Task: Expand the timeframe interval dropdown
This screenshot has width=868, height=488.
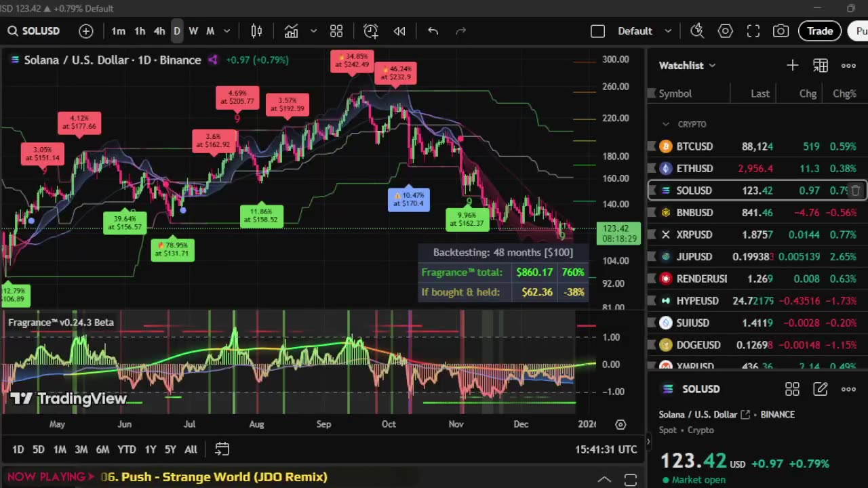Action: (x=226, y=31)
